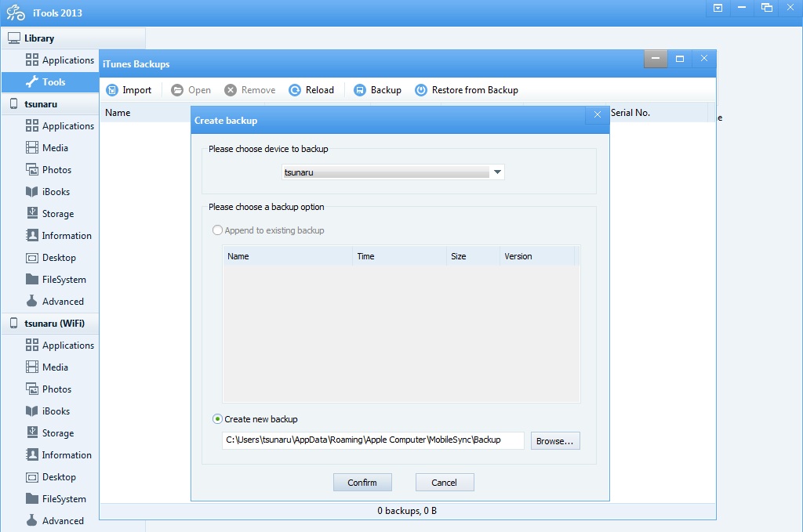
Task: Sort existing backups by Size column
Action: pos(473,256)
